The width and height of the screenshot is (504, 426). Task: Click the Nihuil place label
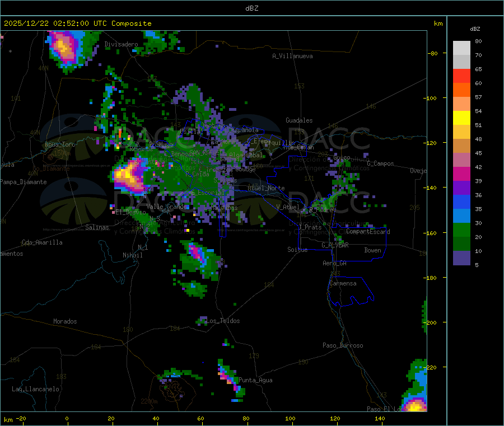tap(132, 255)
